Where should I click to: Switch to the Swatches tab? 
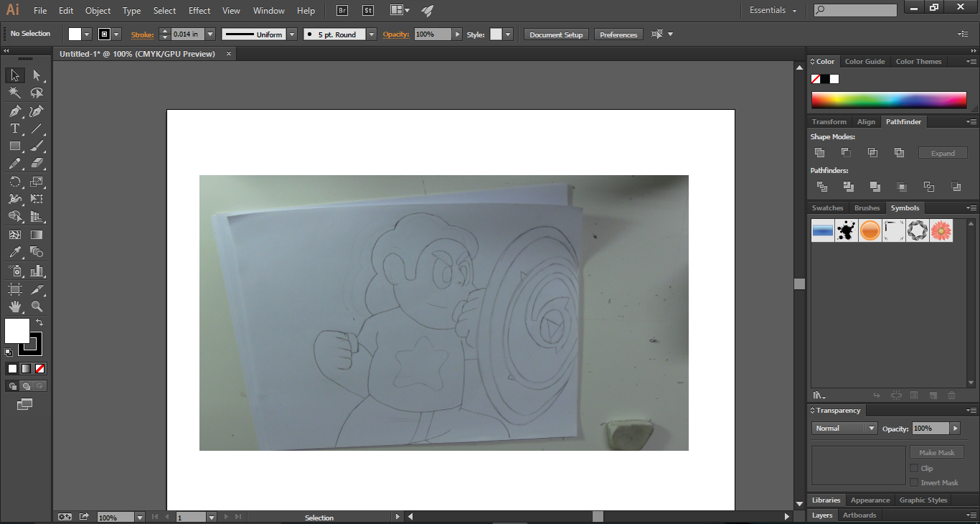827,208
